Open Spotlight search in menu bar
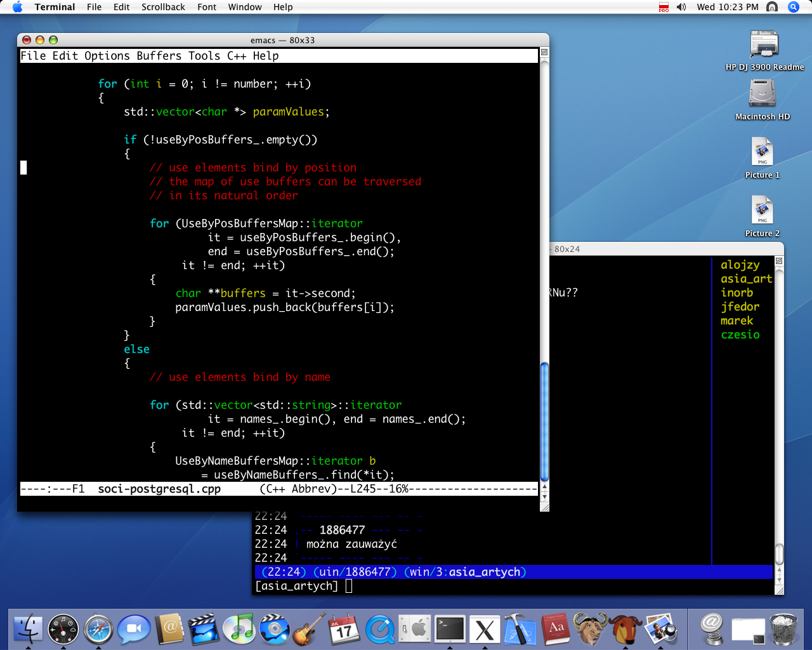The width and height of the screenshot is (812, 650). click(793, 7)
